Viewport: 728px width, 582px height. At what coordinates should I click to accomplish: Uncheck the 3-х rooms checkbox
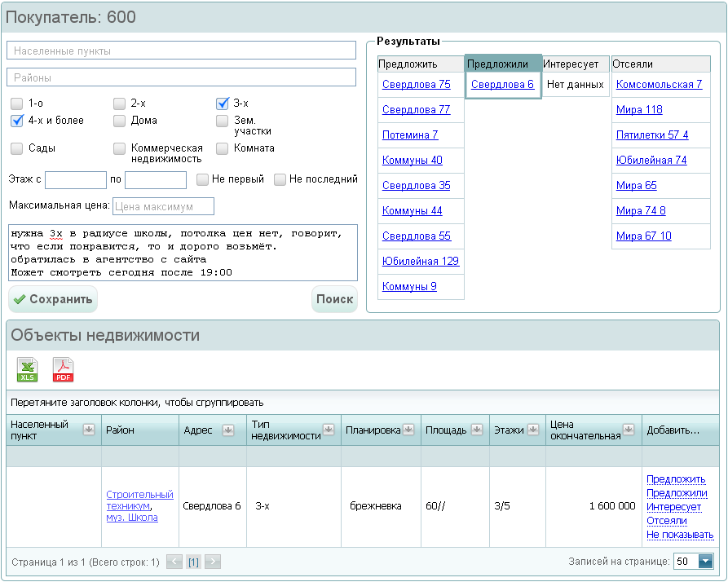click(222, 104)
